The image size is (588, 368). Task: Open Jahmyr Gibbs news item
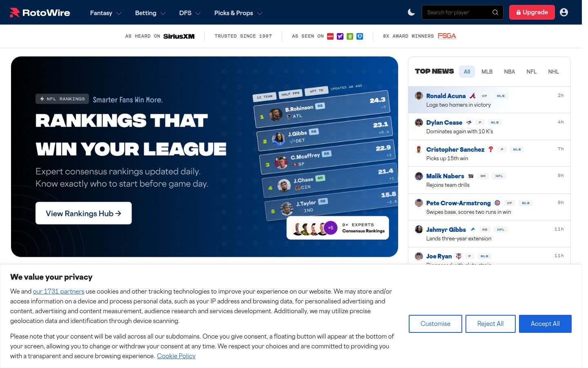[x=489, y=234]
